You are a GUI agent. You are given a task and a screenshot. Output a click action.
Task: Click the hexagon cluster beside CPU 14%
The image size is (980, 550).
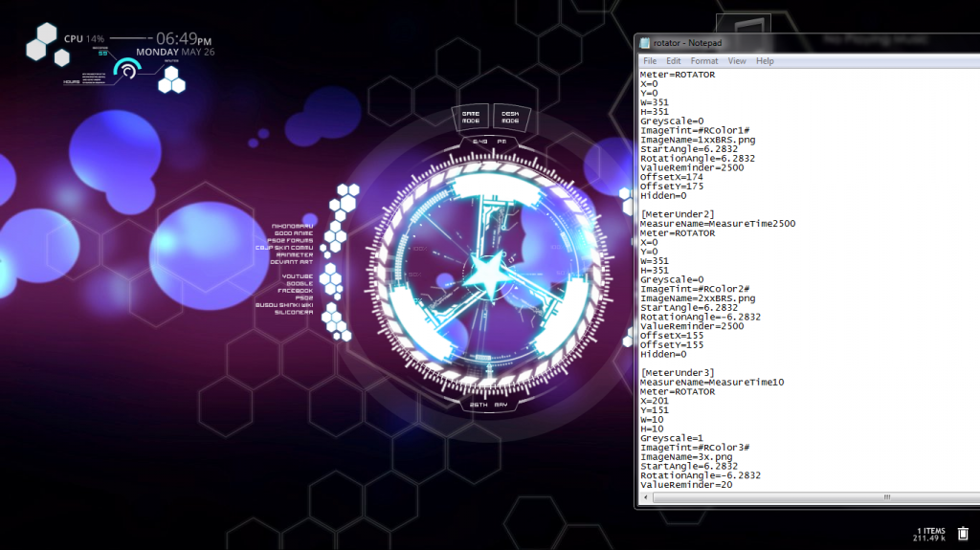[48, 44]
